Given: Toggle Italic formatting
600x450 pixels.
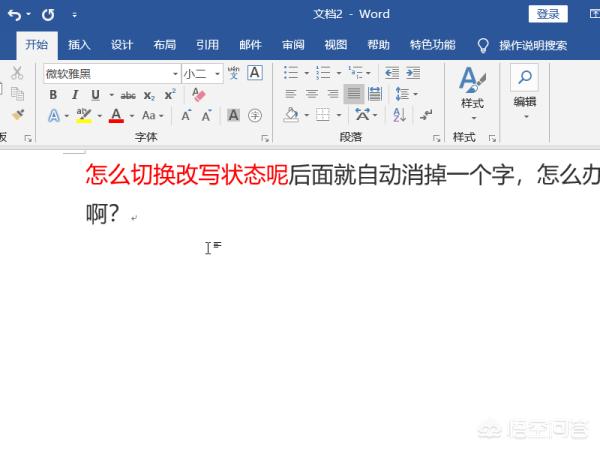Looking at the screenshot, I should tap(75, 95).
